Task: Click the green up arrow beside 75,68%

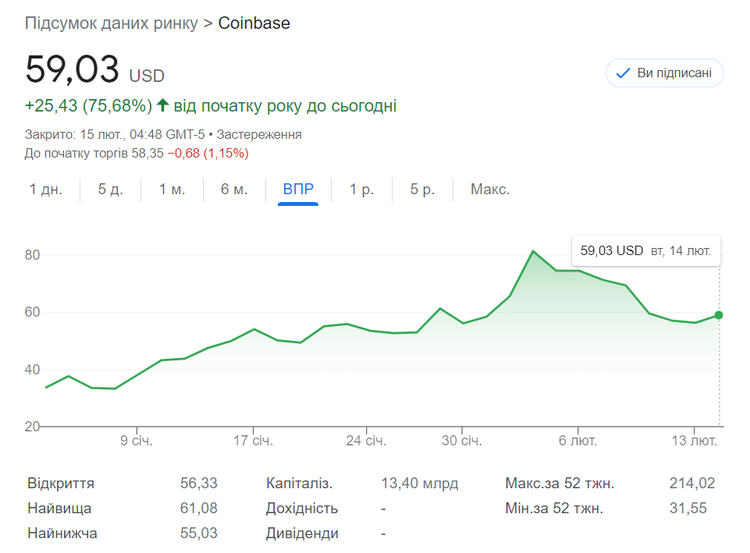Action: (163, 105)
